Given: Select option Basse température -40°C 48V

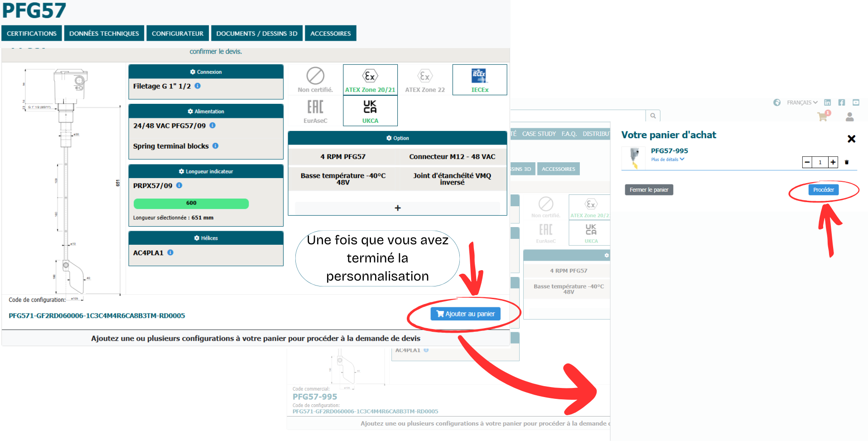Looking at the screenshot, I should click(x=343, y=179).
